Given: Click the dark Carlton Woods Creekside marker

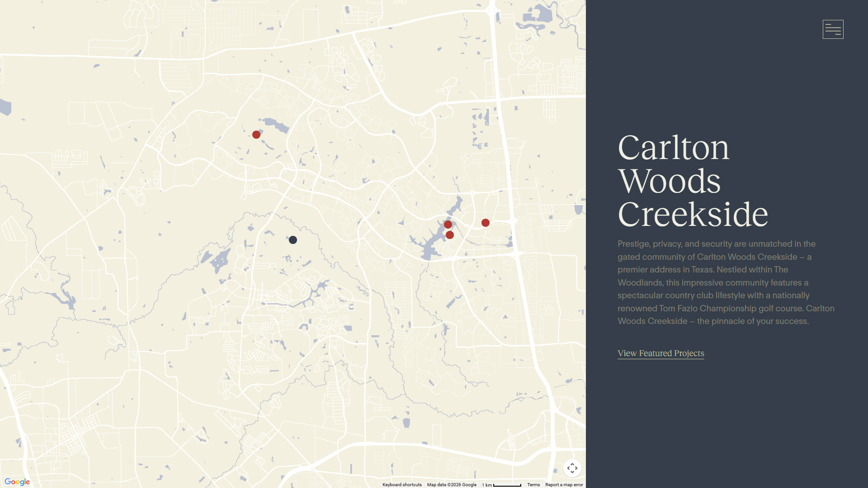Looking at the screenshot, I should click(293, 240).
